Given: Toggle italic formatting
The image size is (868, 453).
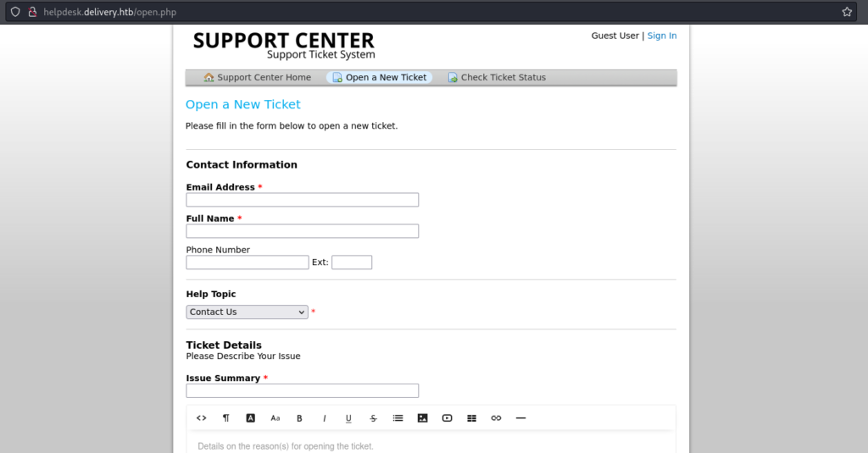Looking at the screenshot, I should point(324,418).
